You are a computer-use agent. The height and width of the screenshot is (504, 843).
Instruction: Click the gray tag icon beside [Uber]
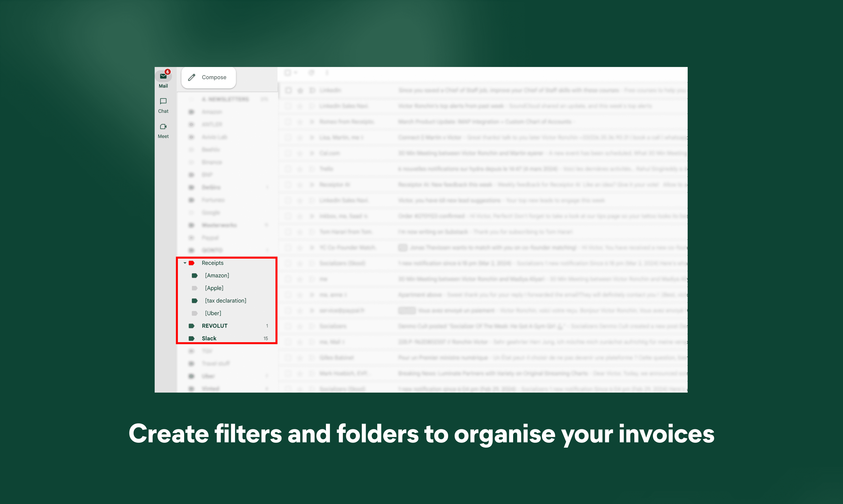click(x=194, y=313)
